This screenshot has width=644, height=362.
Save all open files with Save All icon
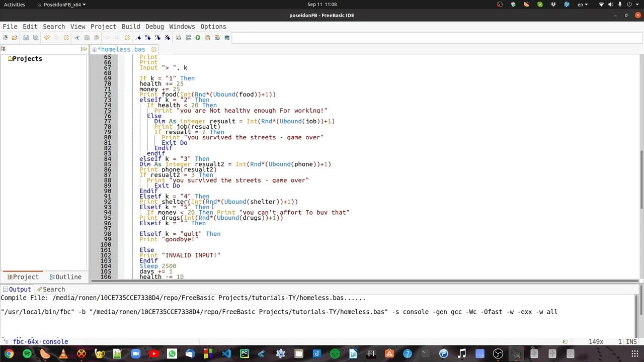click(x=35, y=38)
